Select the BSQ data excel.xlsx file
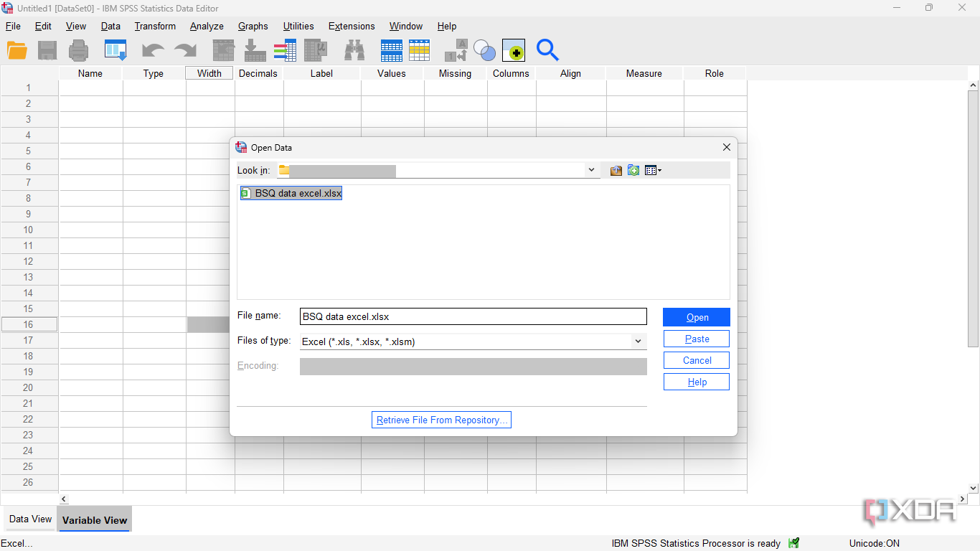 click(291, 193)
